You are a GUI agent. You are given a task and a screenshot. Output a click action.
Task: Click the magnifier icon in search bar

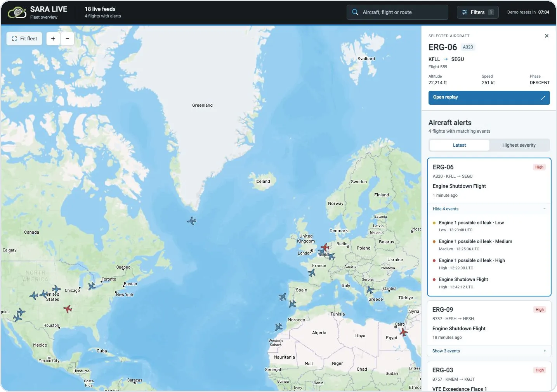[x=355, y=12]
